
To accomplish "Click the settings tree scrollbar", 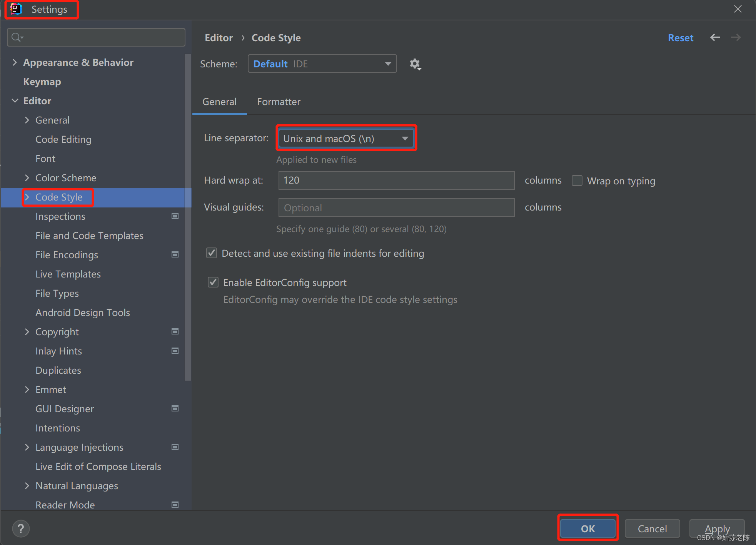I will pyautogui.click(x=188, y=217).
